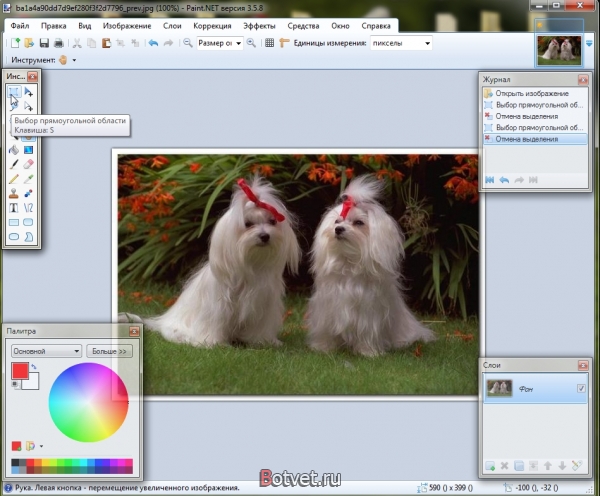Click the Print toolbar icon
This screenshot has height=496, width=600.
[59, 43]
